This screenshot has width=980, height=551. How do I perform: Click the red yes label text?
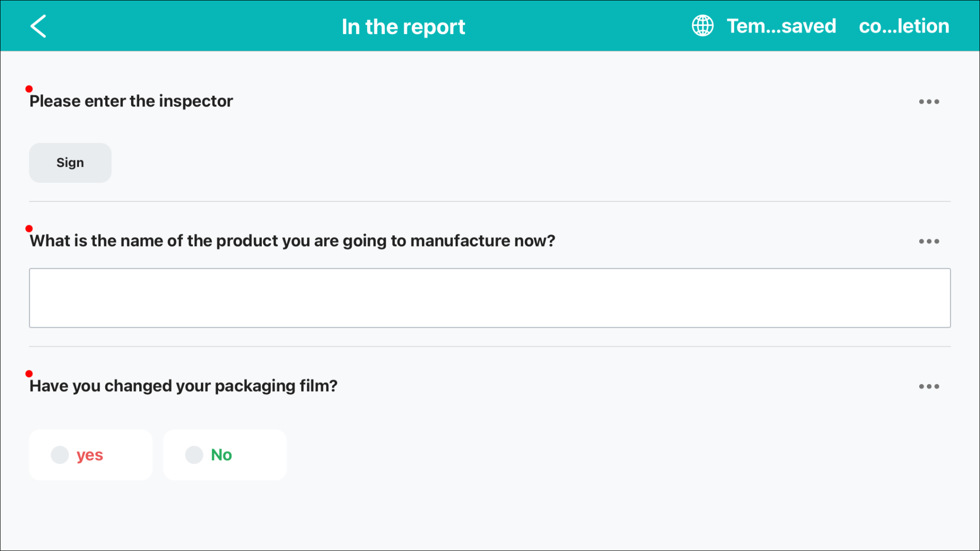tap(89, 455)
